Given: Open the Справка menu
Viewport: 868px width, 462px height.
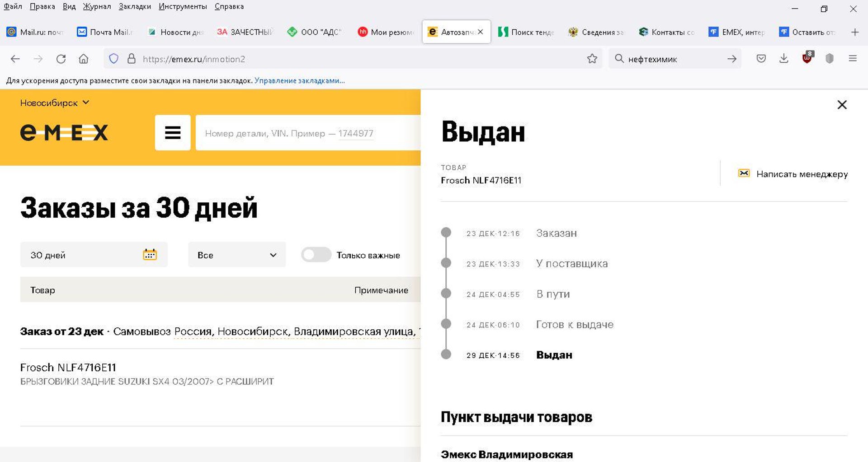Looking at the screenshot, I should (229, 6).
